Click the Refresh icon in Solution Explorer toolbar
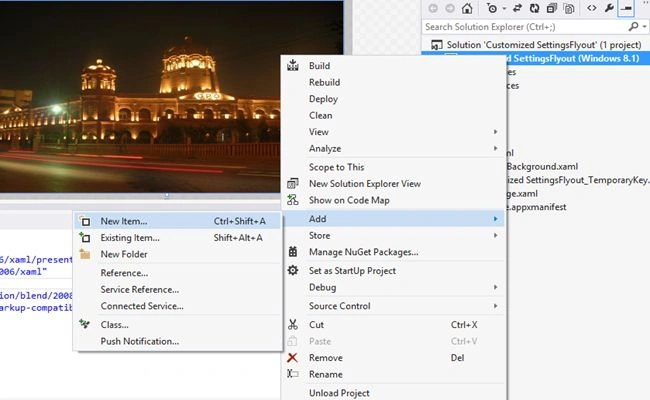The image size is (650, 400). (534, 8)
